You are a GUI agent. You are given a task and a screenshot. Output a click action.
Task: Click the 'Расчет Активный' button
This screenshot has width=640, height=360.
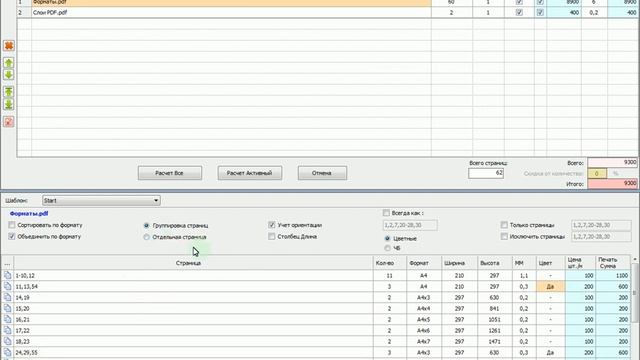coord(249,173)
